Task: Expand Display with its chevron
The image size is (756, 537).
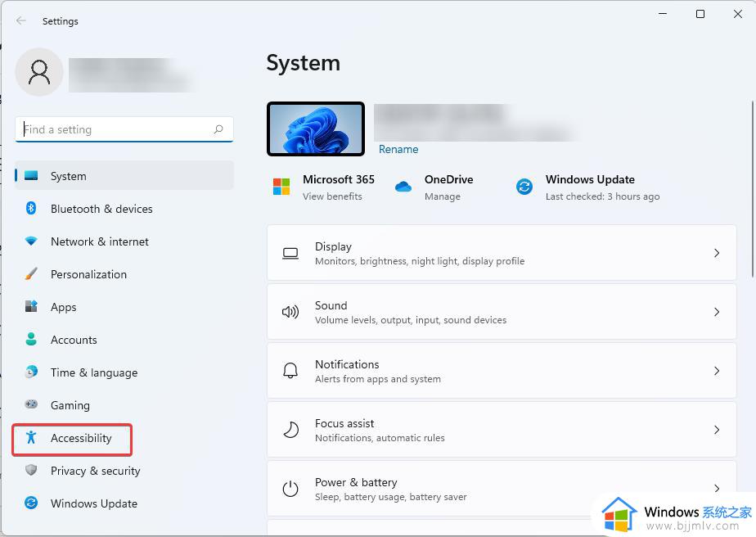Action: [717, 253]
